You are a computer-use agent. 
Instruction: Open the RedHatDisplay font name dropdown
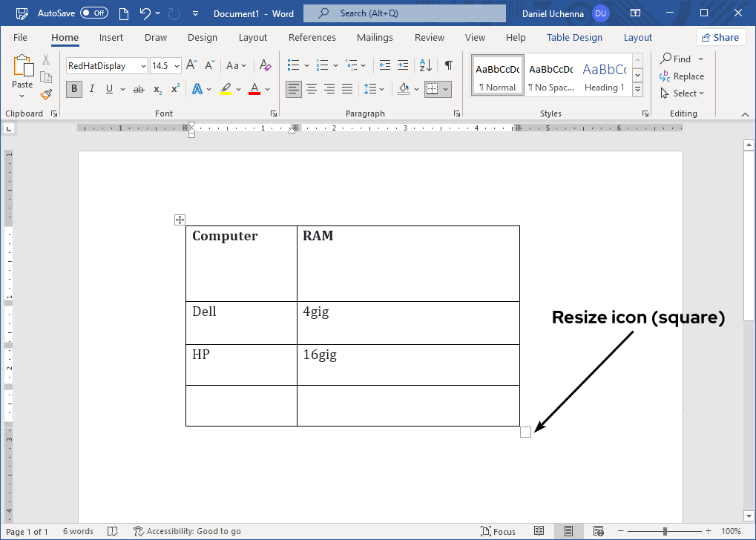(142, 65)
